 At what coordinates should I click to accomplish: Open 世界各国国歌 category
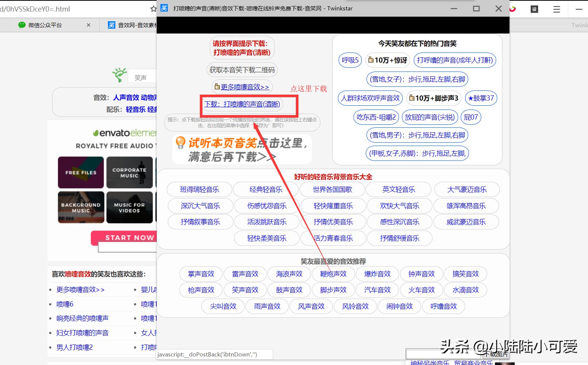(332, 190)
